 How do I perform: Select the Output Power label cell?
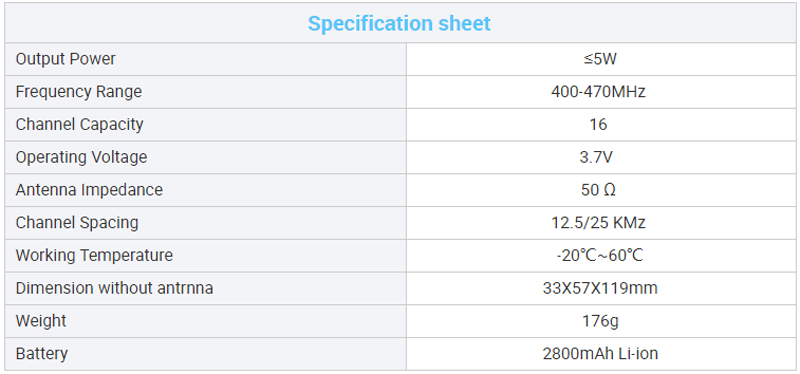(x=206, y=59)
